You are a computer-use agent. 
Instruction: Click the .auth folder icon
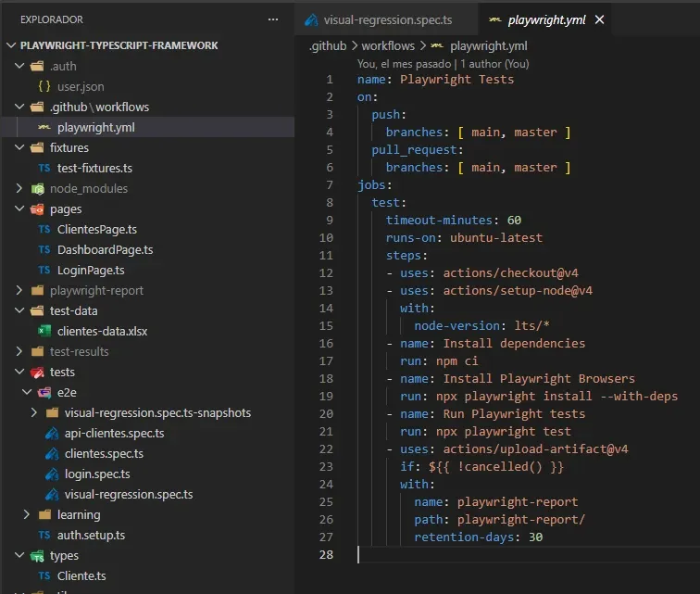tap(37, 66)
